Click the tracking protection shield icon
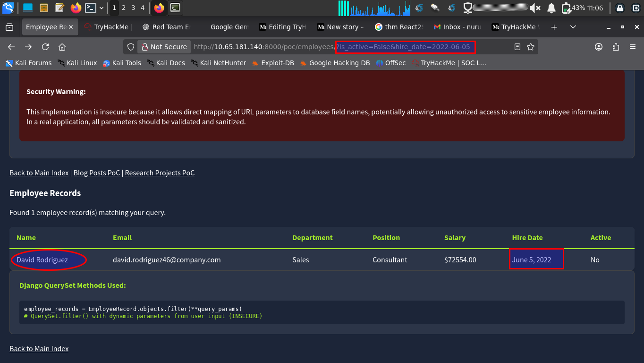 (131, 47)
